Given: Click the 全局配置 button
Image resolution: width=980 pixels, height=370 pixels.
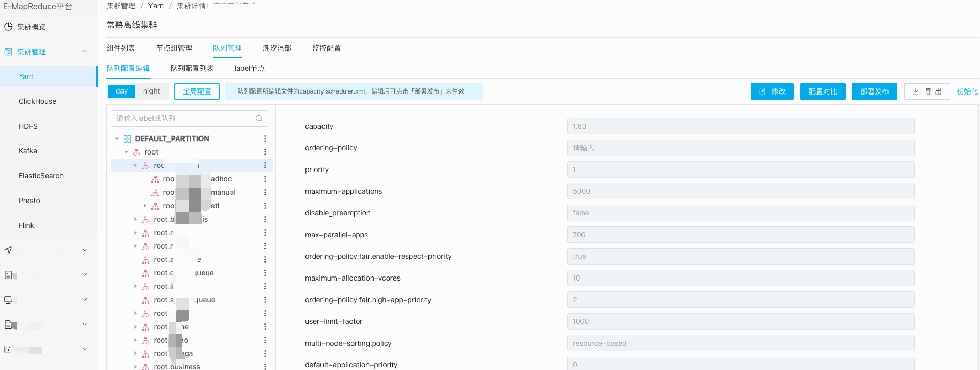Looking at the screenshot, I should click(x=197, y=91).
